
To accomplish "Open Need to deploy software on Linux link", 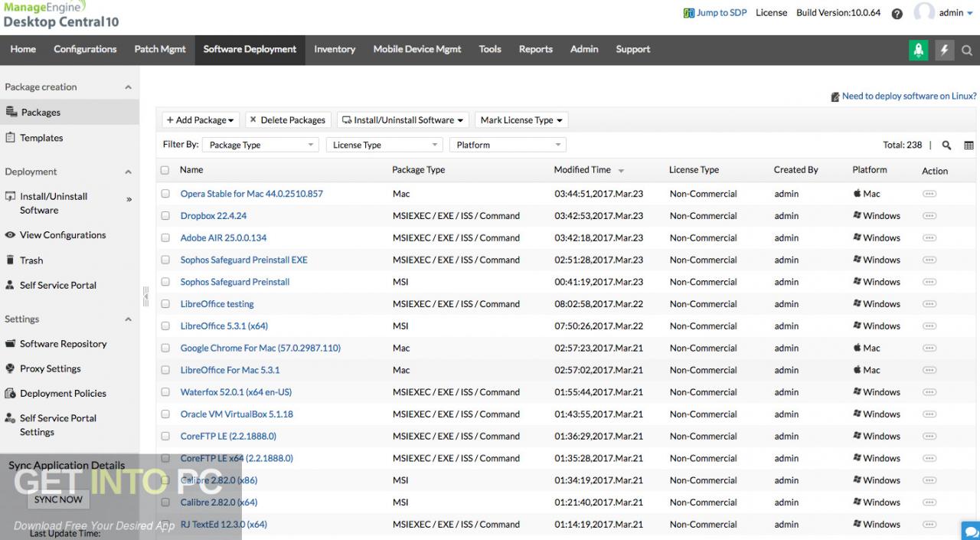I will [x=909, y=97].
